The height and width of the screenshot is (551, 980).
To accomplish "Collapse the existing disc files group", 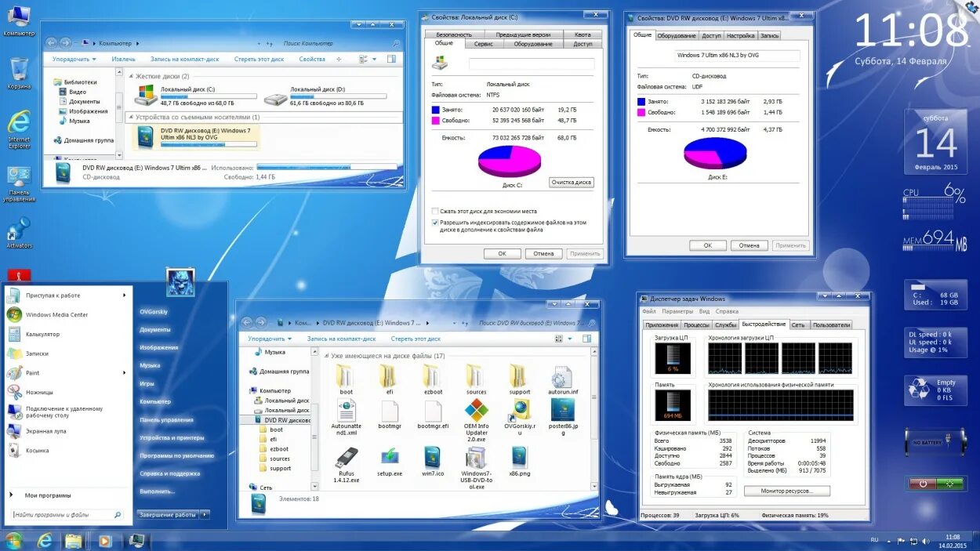I will (326, 356).
